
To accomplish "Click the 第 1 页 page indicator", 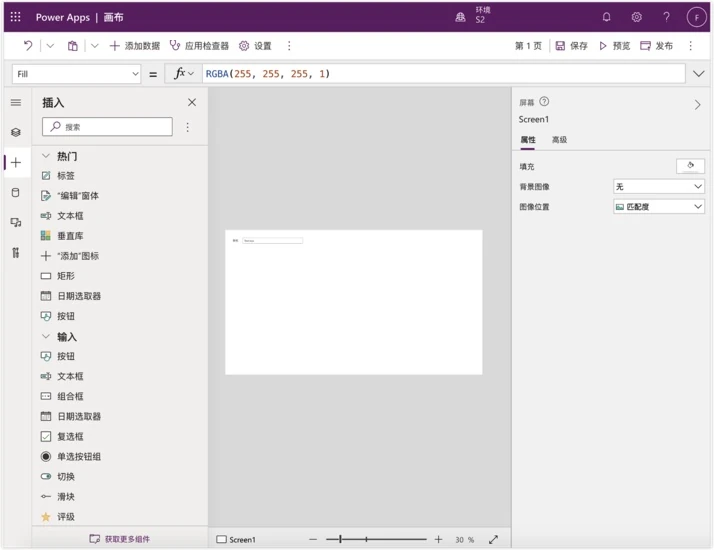I will pos(528,46).
